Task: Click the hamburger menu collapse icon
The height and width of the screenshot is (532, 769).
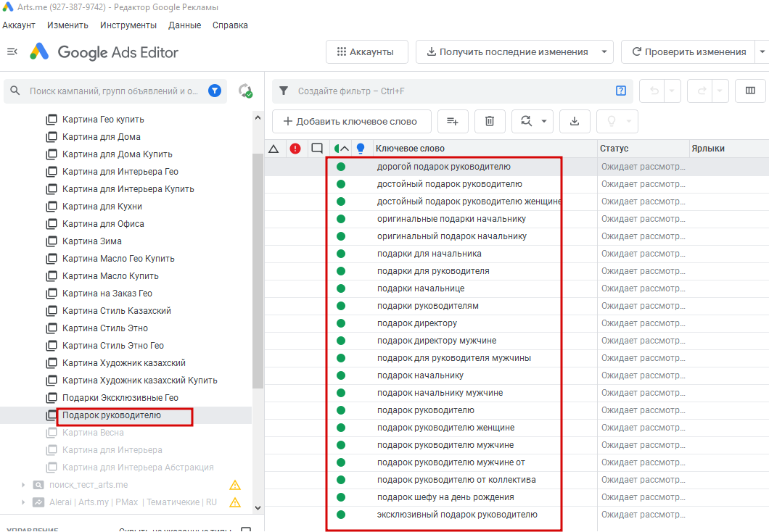Action: click(12, 51)
